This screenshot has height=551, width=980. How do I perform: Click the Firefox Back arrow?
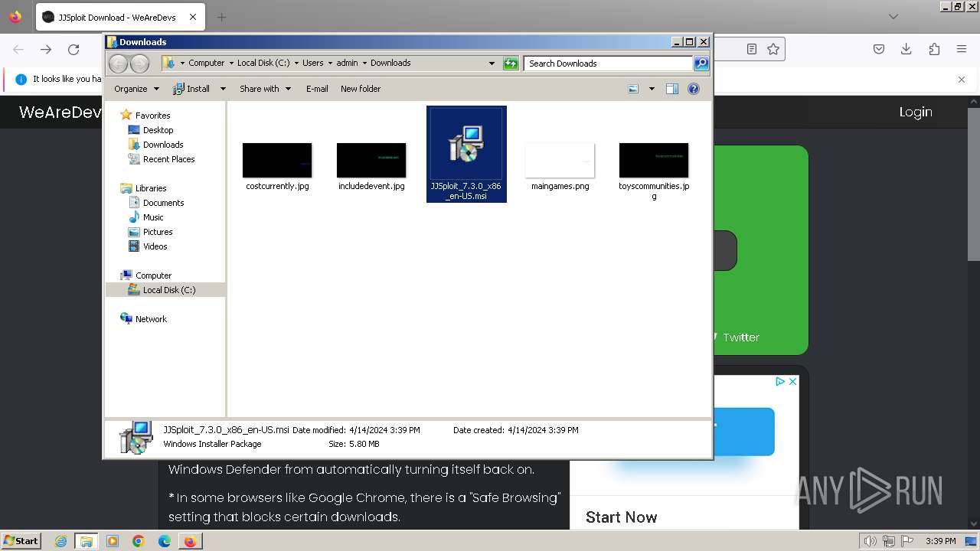(x=18, y=49)
